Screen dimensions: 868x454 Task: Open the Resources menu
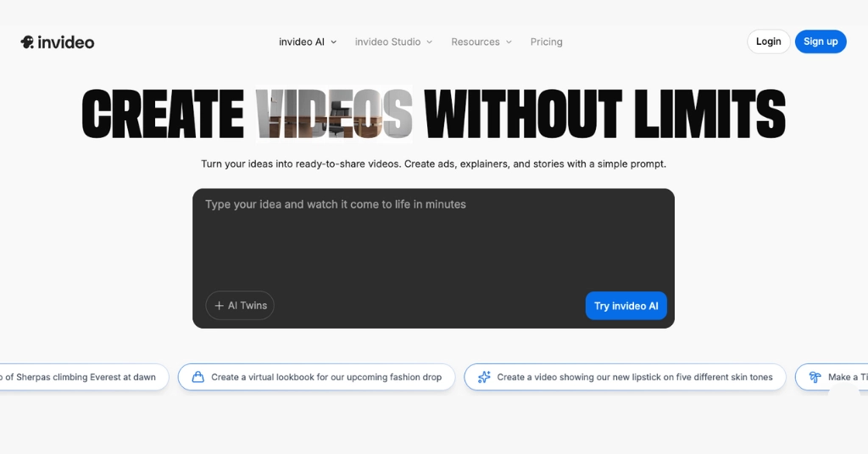click(x=481, y=42)
